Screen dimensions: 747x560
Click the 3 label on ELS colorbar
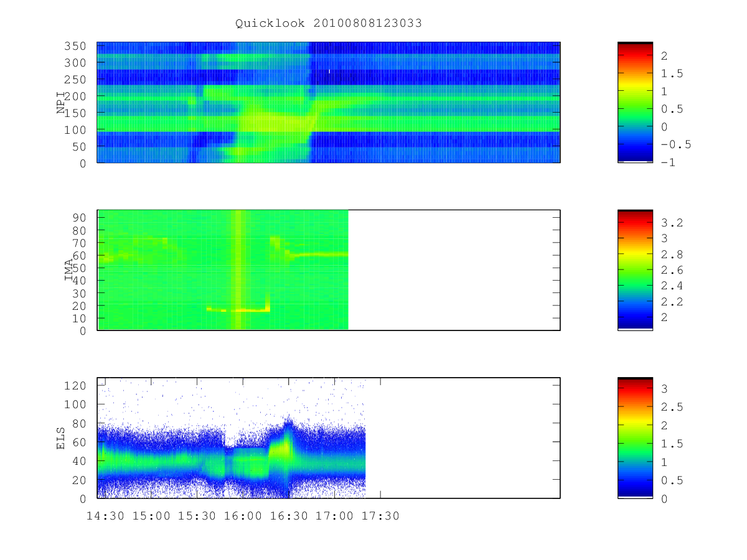[x=664, y=389]
